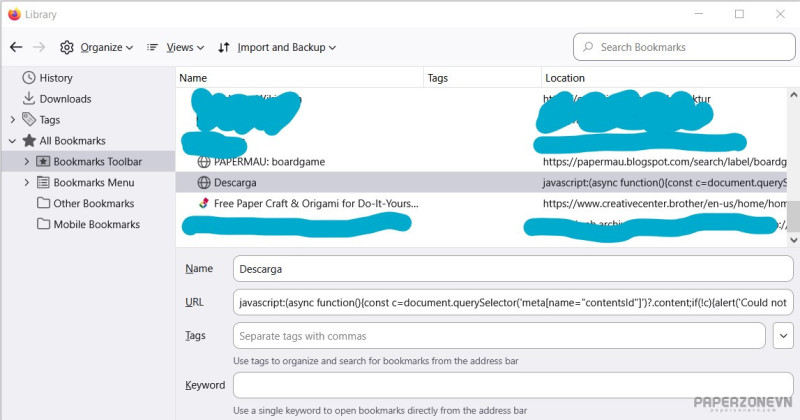This screenshot has height=420, width=800.
Task: Select the PAPERMAU: boardgame bookmark
Action: point(268,162)
